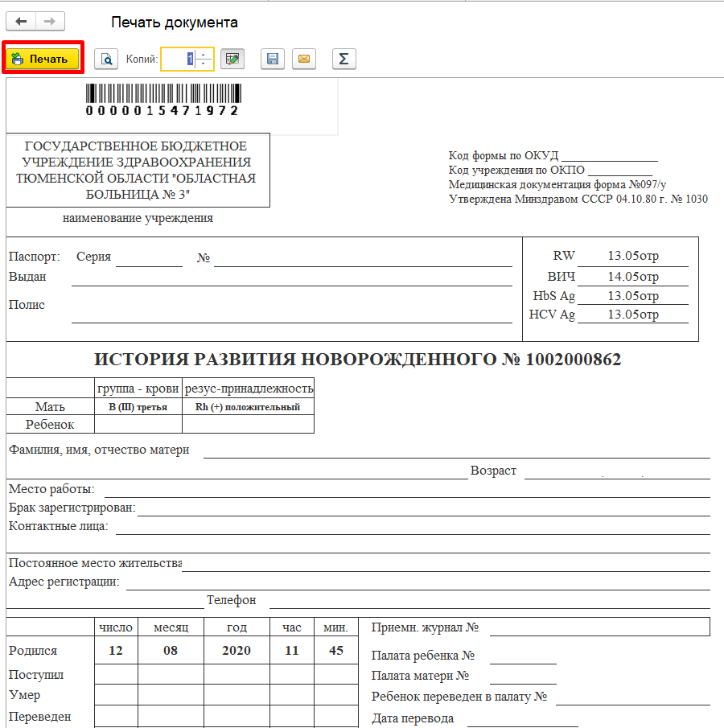Click the ВИЧ result value 14.05отр
The height and width of the screenshot is (728, 724).
(632, 277)
